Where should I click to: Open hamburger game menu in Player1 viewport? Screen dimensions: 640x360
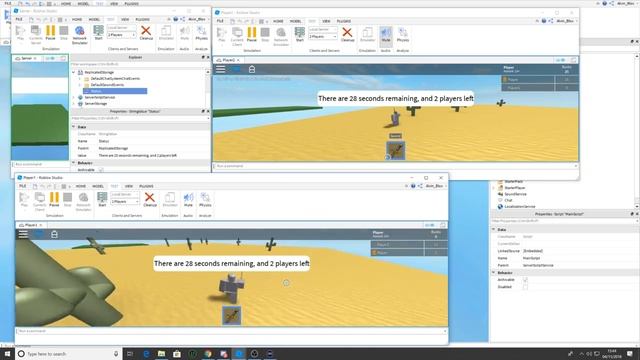click(23, 234)
